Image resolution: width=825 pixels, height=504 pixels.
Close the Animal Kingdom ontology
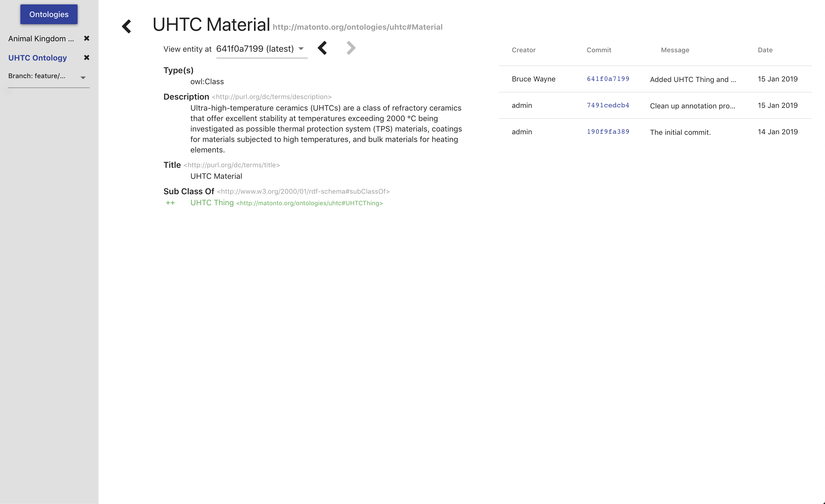coord(87,39)
